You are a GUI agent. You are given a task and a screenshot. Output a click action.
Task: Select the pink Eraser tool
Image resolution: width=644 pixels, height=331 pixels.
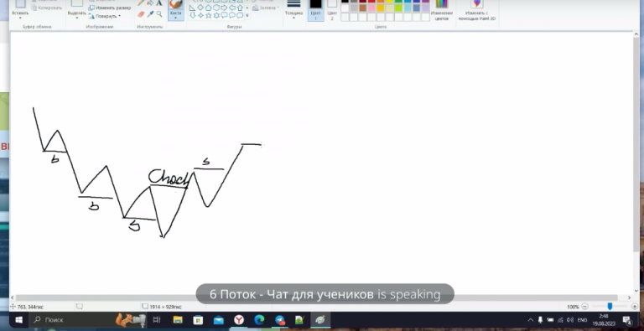[141, 14]
